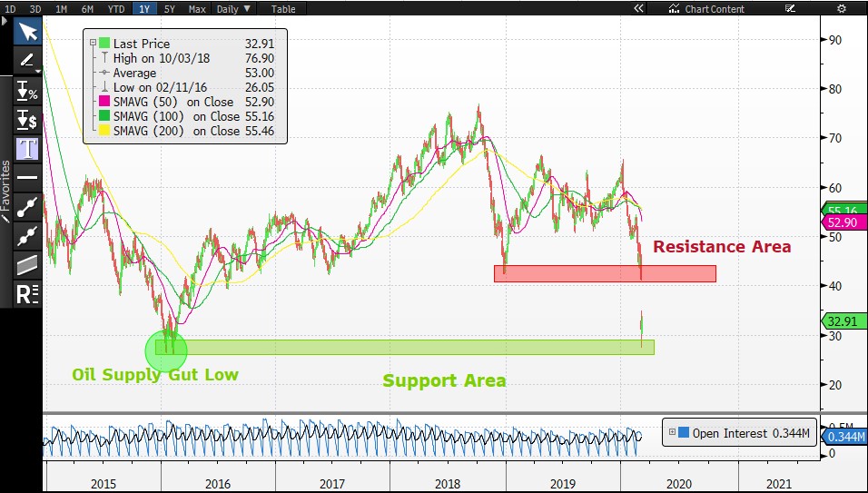The height and width of the screenshot is (493, 868).
Task: Collapse the side panel with double chevron
Action: tap(638, 8)
